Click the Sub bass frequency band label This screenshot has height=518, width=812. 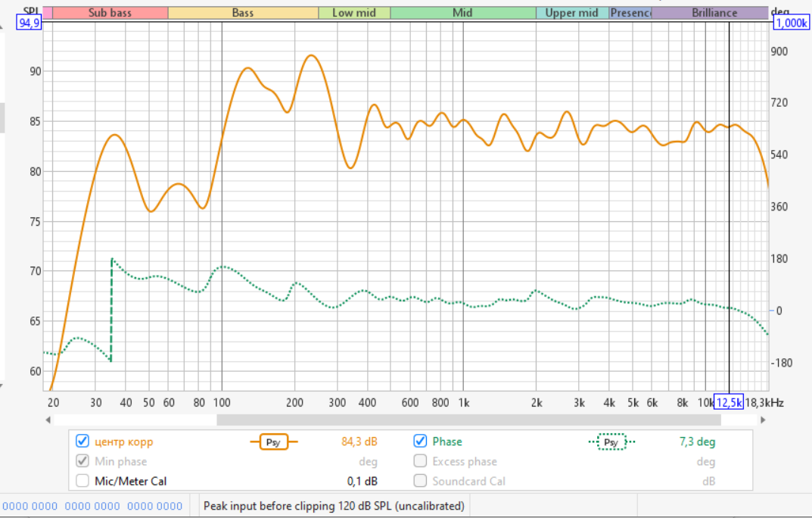[110, 13]
